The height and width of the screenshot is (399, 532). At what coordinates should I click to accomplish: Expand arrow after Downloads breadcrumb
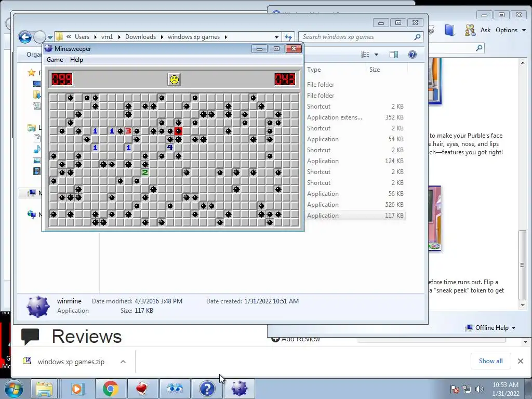click(162, 37)
